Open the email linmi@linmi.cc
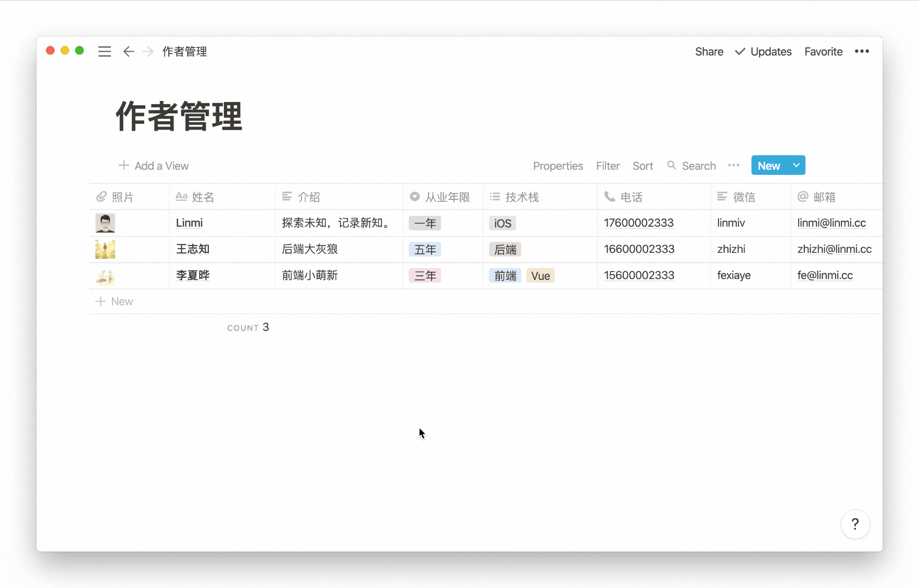Viewport: 919px width, 588px height. 832,223
